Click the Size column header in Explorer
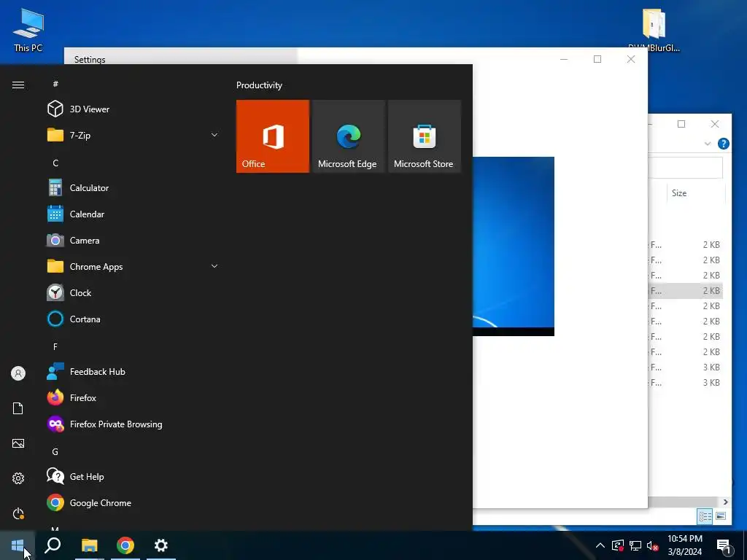Viewport: 747px width, 560px height. tap(695, 192)
